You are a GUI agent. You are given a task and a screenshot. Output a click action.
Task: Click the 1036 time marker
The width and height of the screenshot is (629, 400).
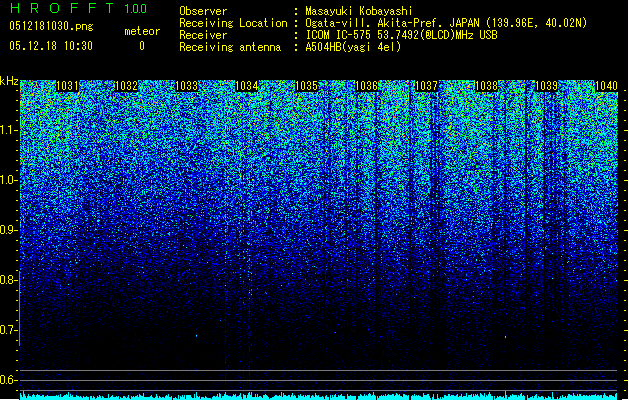tap(366, 86)
